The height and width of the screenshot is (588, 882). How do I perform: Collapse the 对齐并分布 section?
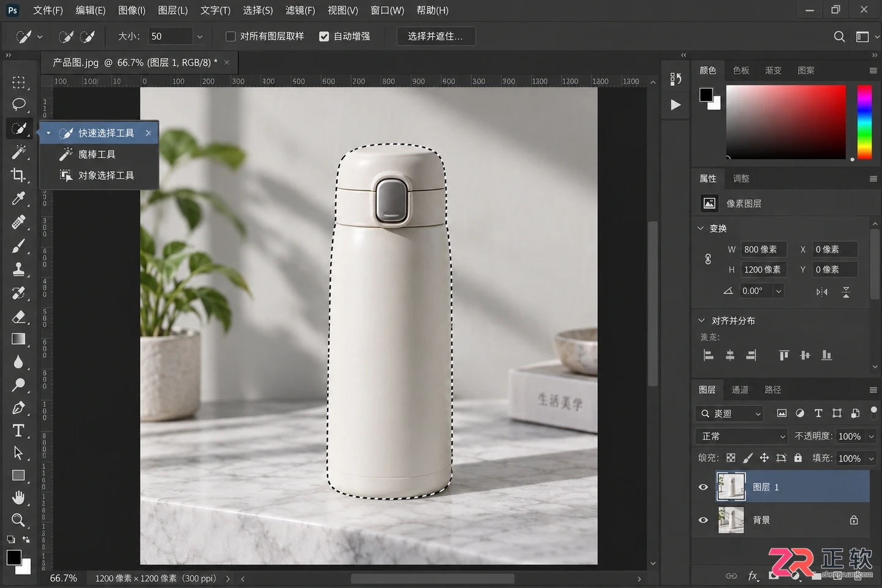[x=701, y=320]
